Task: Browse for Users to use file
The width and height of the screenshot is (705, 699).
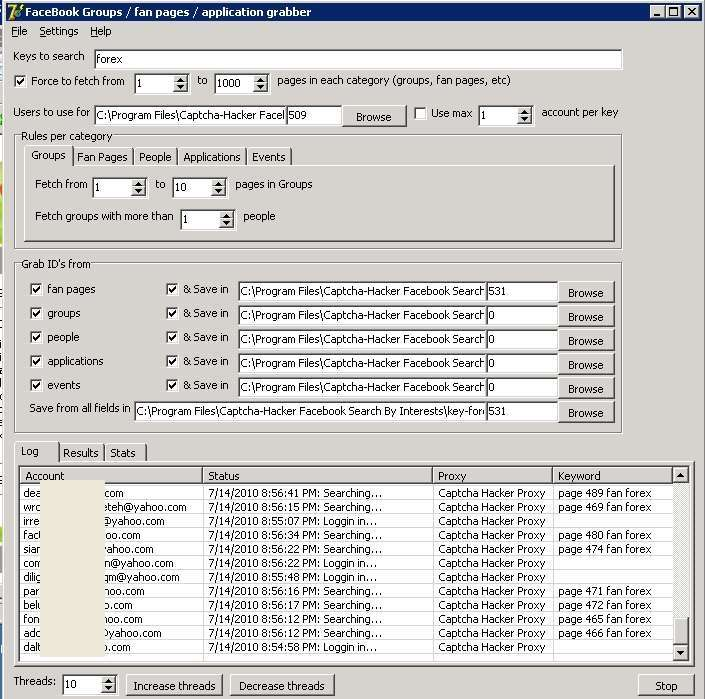Action: 374,117
